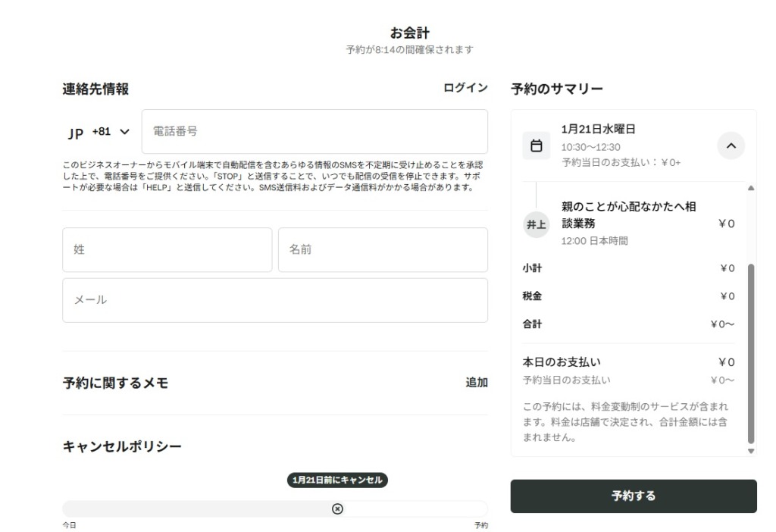Click the メール email input field
Screen dimensions: 776x532
pos(275,300)
